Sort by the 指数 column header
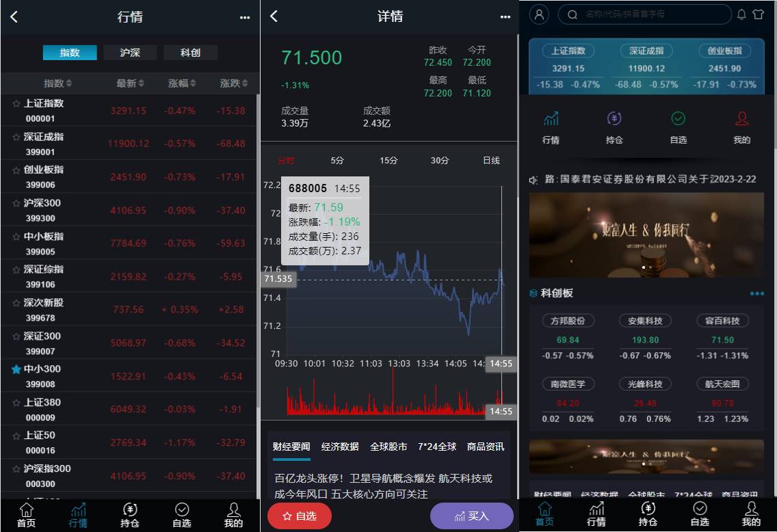This screenshot has height=532, width=777. coord(57,83)
